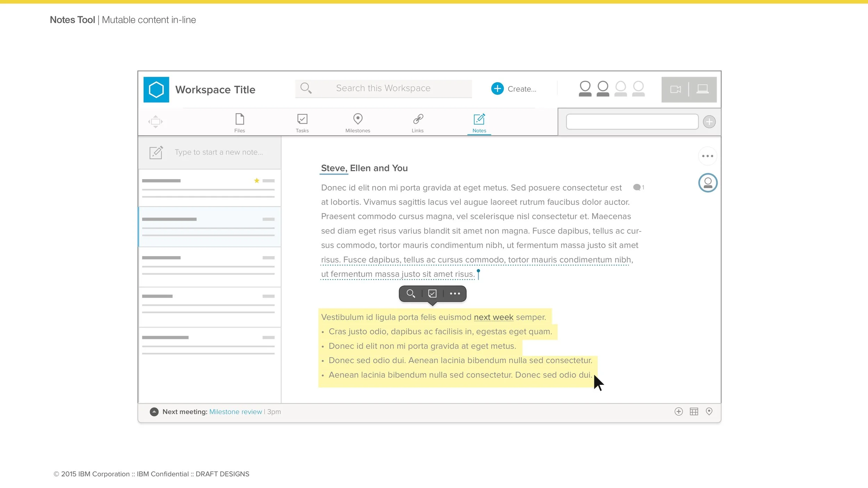
Task: Go to the Links tab
Action: click(418, 123)
